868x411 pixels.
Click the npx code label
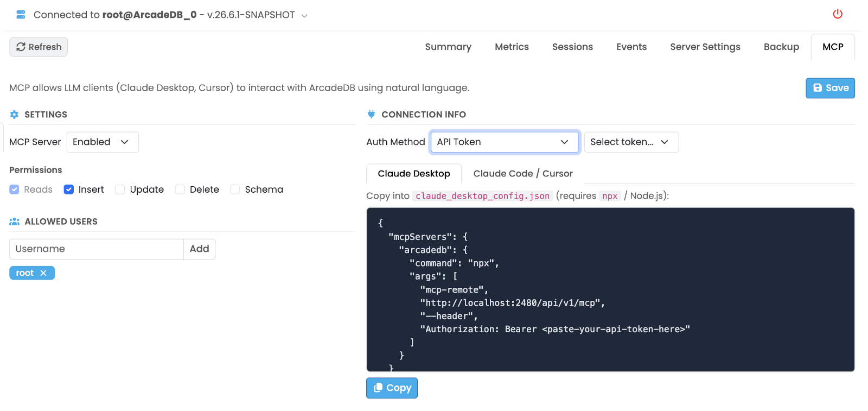tap(610, 196)
